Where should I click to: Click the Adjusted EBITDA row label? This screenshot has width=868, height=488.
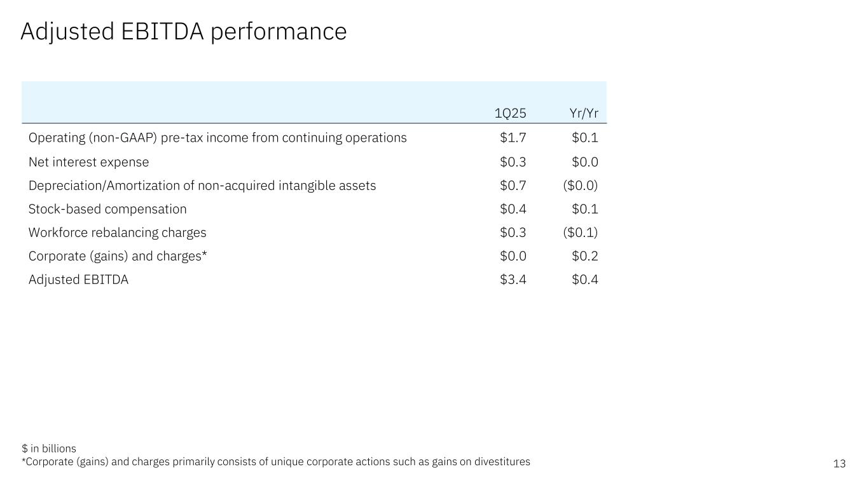point(78,280)
